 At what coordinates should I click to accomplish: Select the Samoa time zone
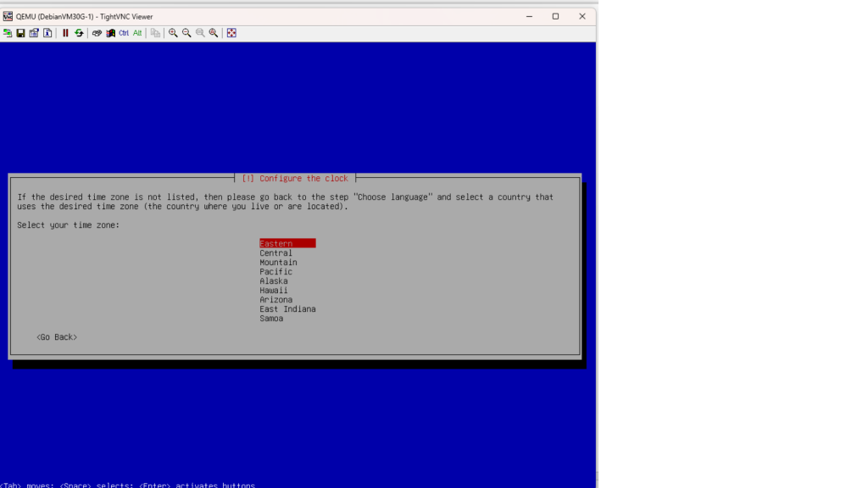pyautogui.click(x=271, y=319)
